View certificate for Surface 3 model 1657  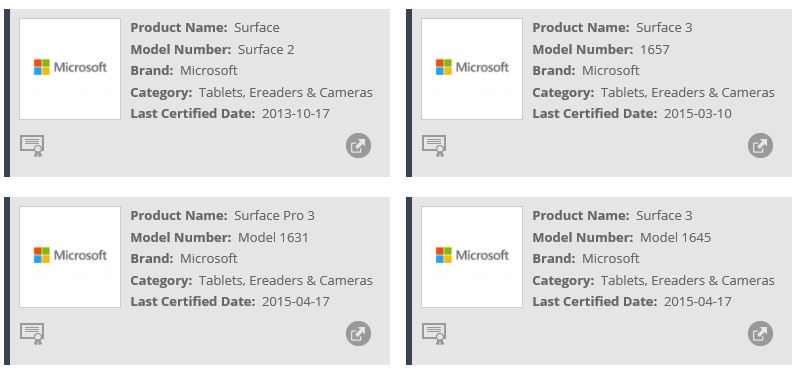tap(434, 146)
